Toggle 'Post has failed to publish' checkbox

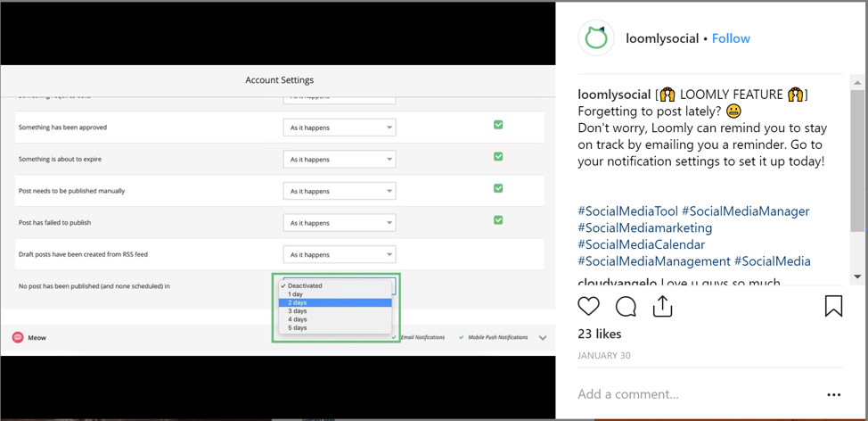click(498, 219)
